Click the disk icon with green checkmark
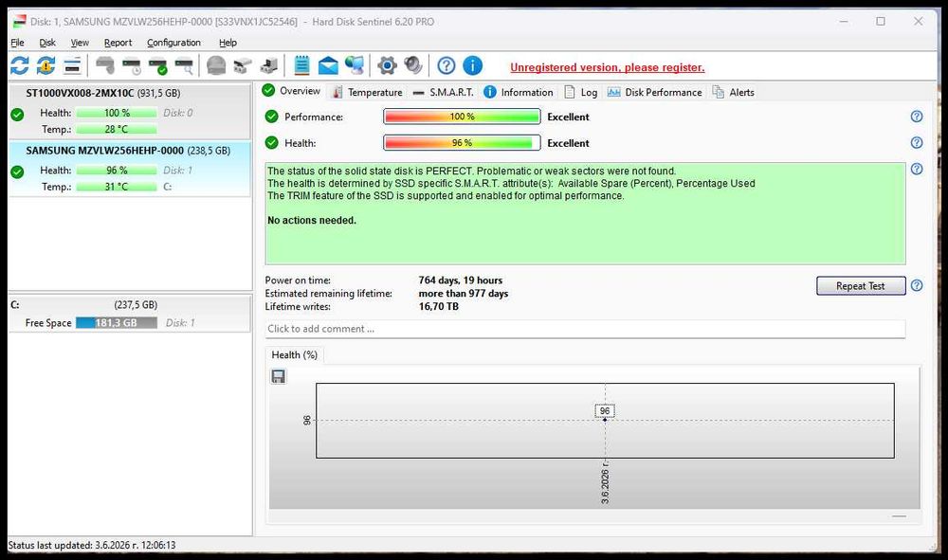Viewport: 948px width, 560px height. [x=157, y=65]
